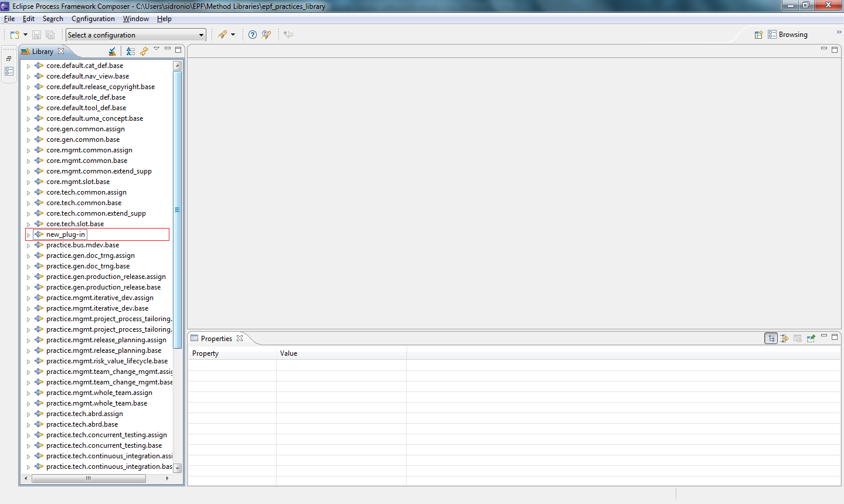Click the Library scroll-up arrow

click(x=178, y=66)
